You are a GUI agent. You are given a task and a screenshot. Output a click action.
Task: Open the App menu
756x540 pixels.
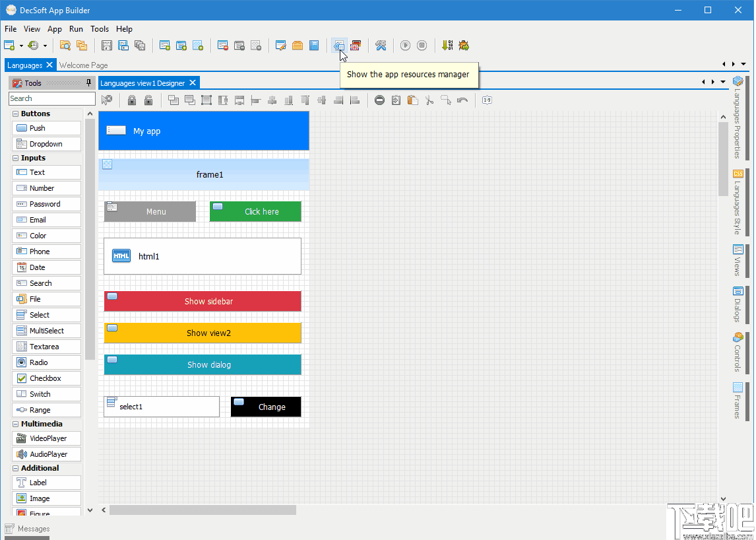point(55,29)
